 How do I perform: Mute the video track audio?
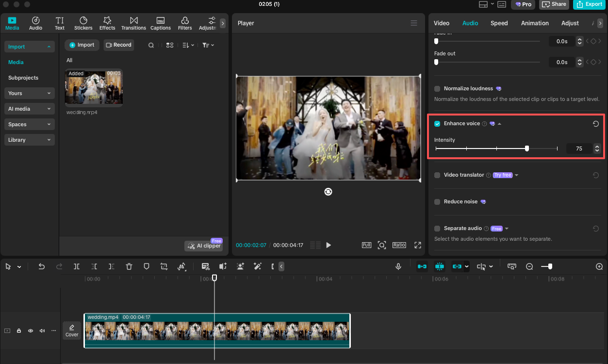click(x=42, y=331)
